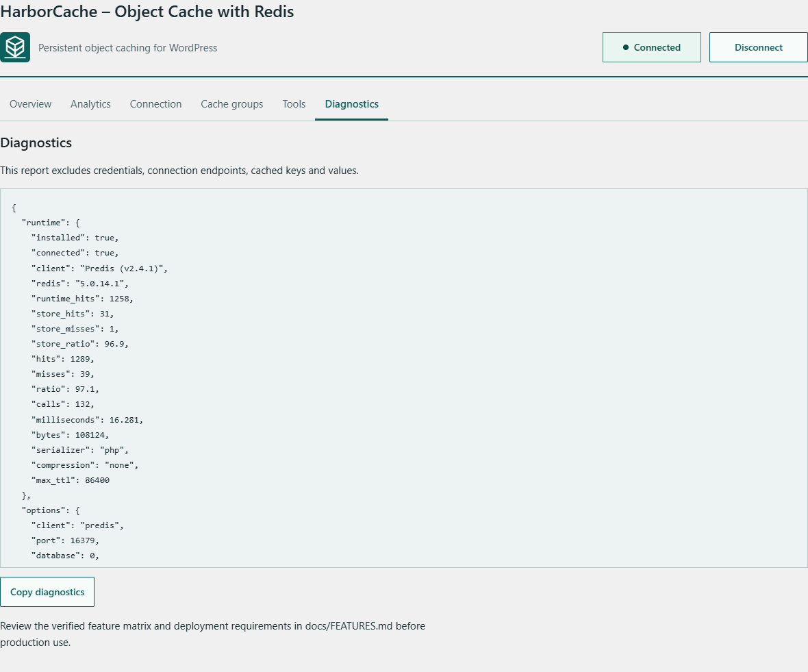This screenshot has height=672, width=808.
Task: Click the "port": 16379 line
Action: [x=66, y=540]
